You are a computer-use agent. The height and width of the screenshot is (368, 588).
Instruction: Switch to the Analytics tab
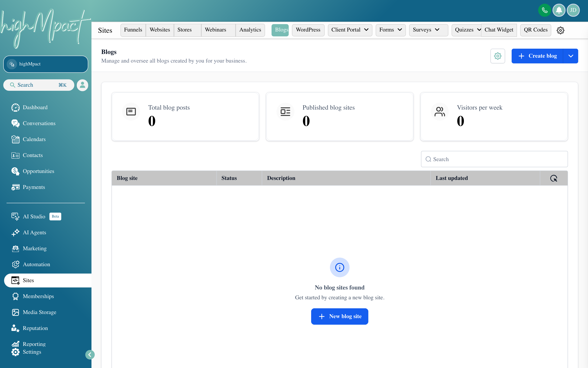pyautogui.click(x=250, y=30)
